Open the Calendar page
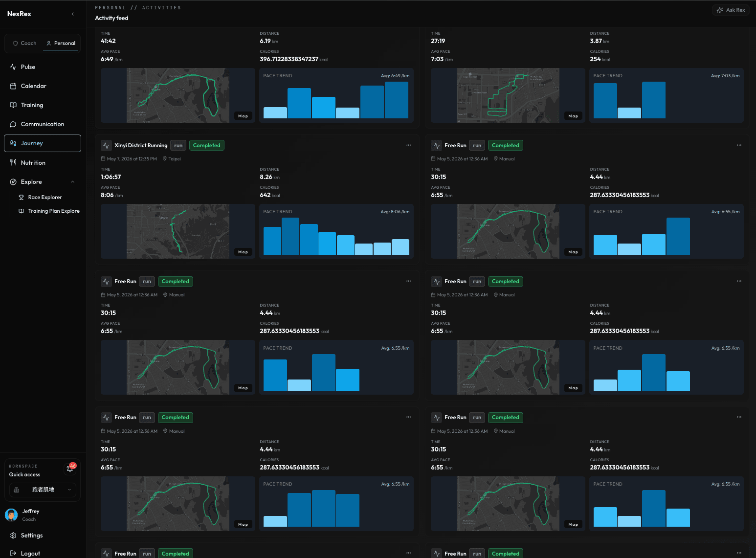Screen dimensions: 756x558 (43, 86)
